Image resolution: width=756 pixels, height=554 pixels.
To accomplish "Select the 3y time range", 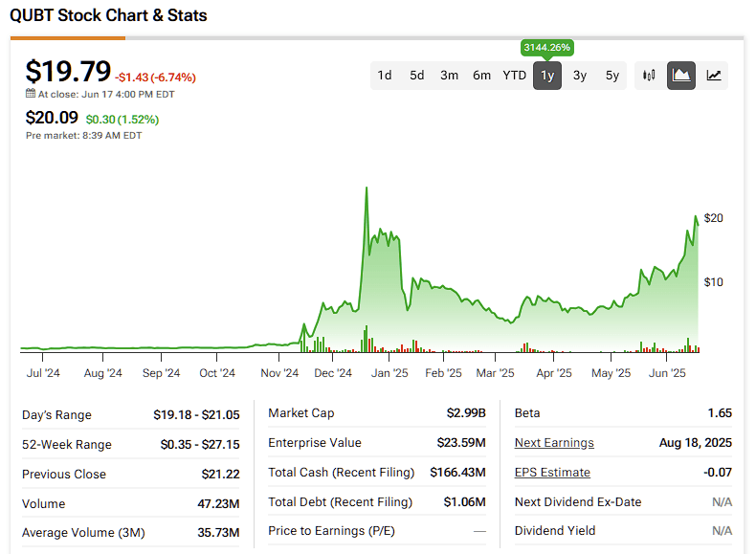I will coord(580,76).
